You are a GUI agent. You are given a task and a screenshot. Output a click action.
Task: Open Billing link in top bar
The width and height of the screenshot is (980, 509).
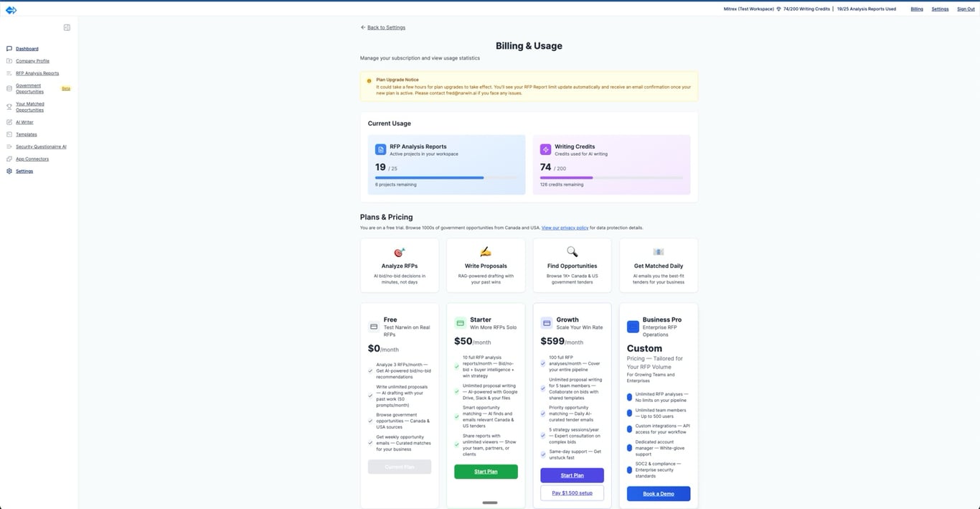[917, 9]
